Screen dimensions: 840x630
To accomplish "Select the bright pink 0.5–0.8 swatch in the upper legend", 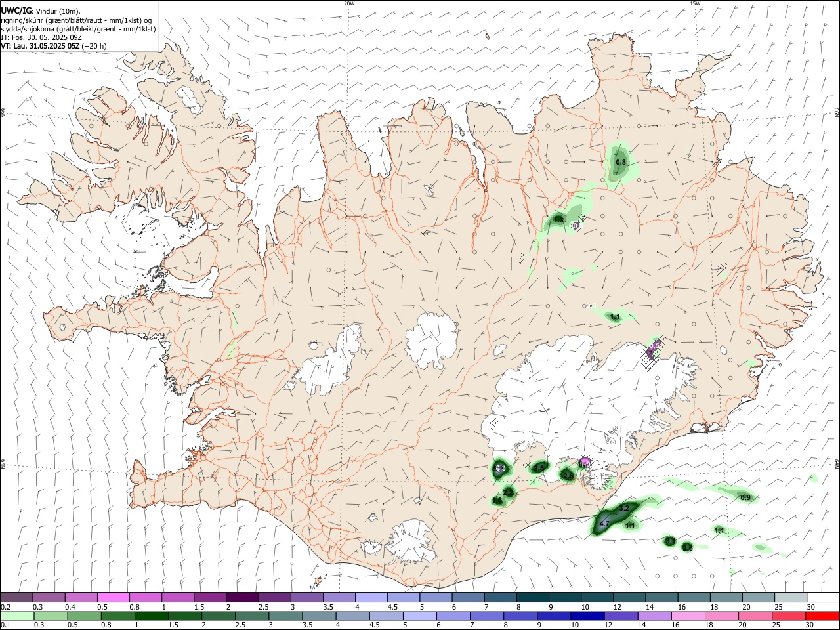I will (x=113, y=598).
